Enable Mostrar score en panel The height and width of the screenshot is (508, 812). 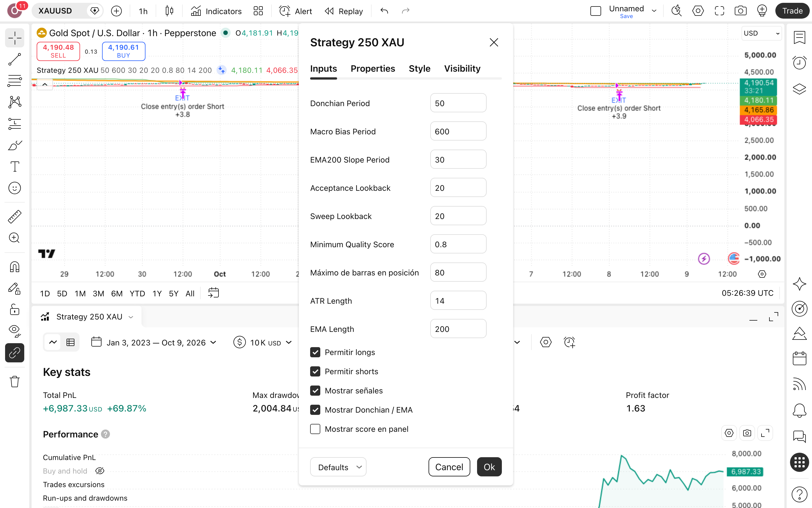(x=315, y=429)
